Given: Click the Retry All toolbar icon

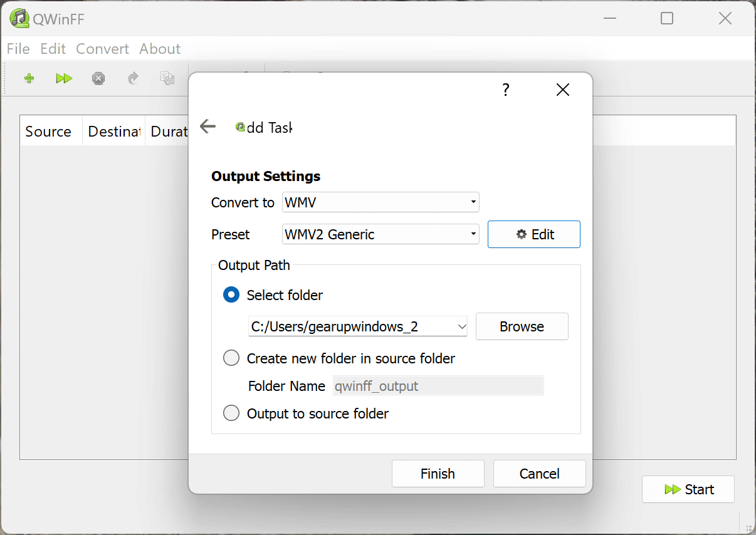Looking at the screenshot, I should click(x=167, y=78).
